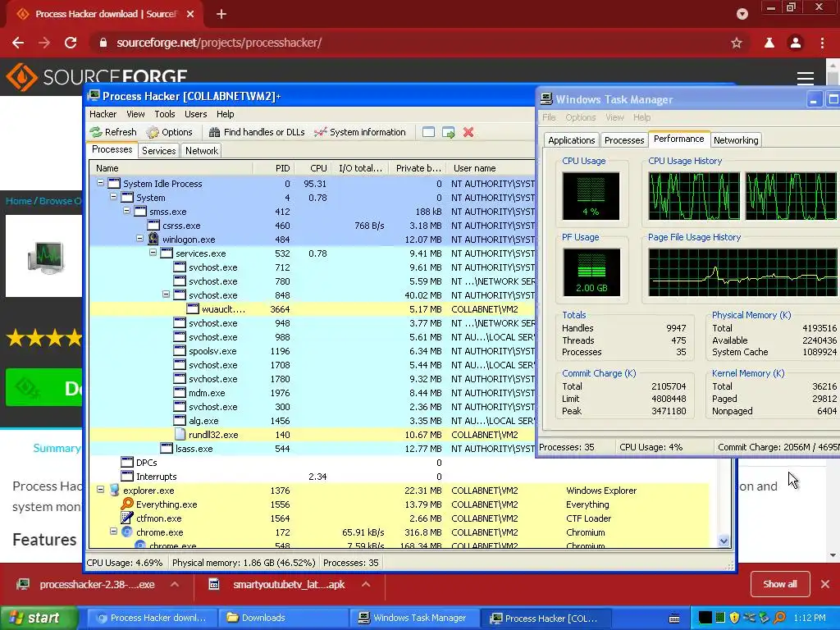The image size is (840, 630).
Task: Select ctfmon.exe pencil icon
Action: [127, 518]
